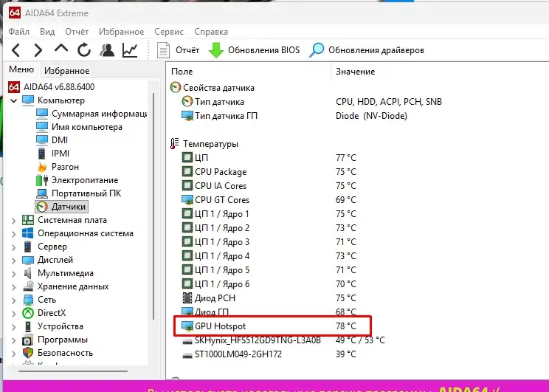The height and width of the screenshot is (392, 549).
Task: Go back with the left arrow toolbar icon
Action: tap(16, 50)
